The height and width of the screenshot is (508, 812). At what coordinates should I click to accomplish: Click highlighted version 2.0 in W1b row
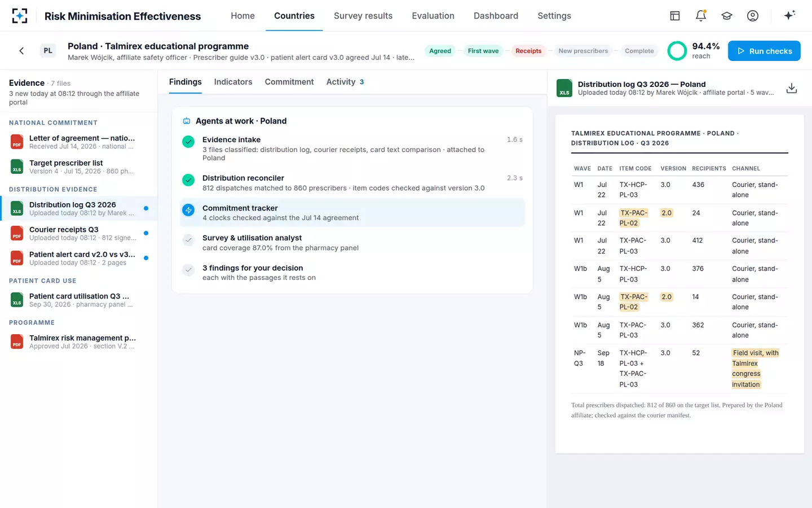pos(667,297)
